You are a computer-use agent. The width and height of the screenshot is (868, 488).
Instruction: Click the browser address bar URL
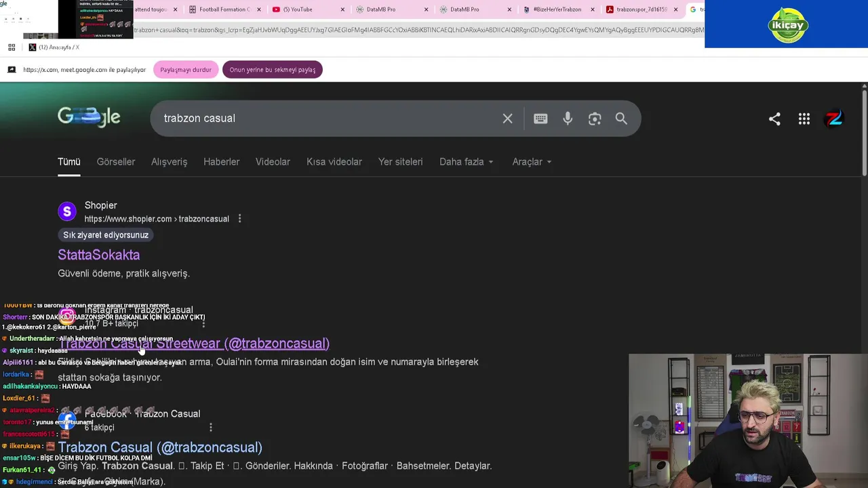[x=418, y=30]
